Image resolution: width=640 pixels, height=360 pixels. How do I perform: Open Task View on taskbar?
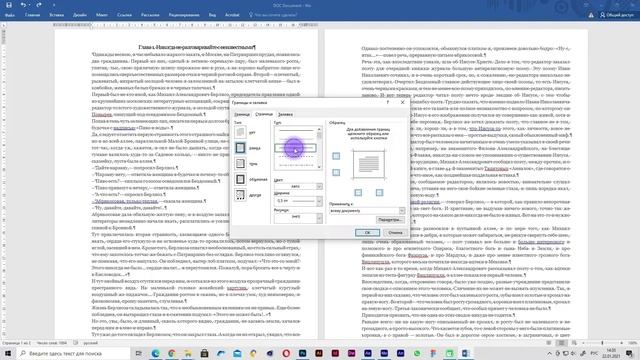point(139,353)
